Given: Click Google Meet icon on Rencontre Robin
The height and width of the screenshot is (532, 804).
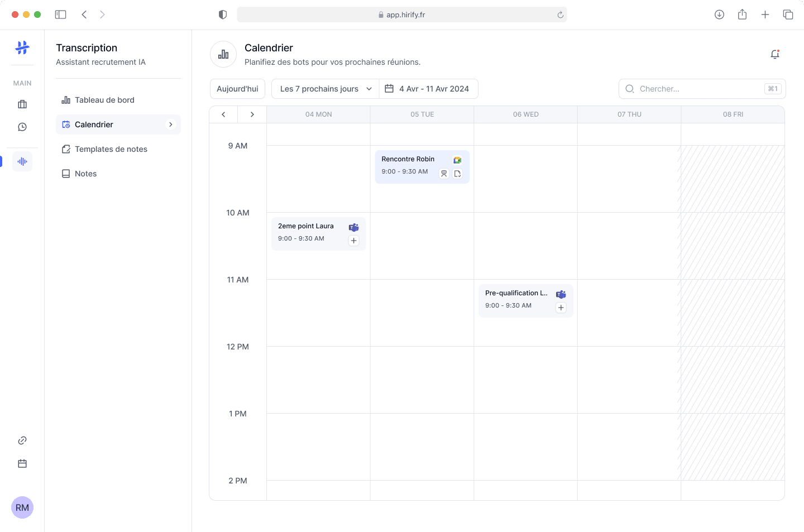Looking at the screenshot, I should (x=457, y=160).
